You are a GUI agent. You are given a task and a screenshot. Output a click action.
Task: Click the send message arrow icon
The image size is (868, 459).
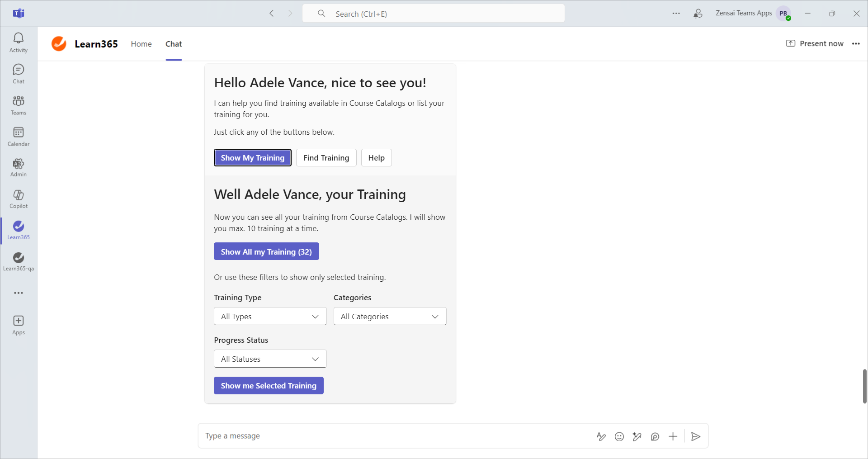(x=696, y=436)
